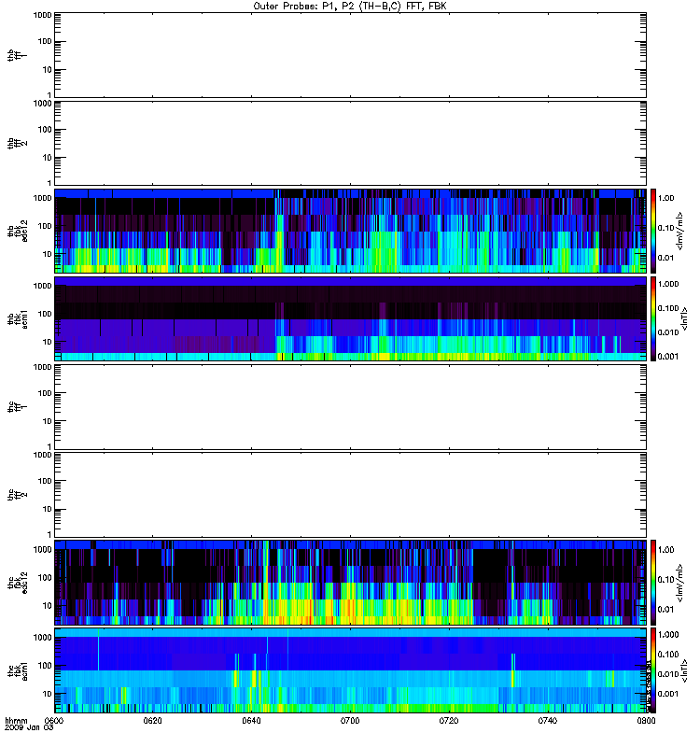Click the '1000' y-axis tick of thb fff 1 panel
This screenshot has height=747, width=700.
click(42, 15)
